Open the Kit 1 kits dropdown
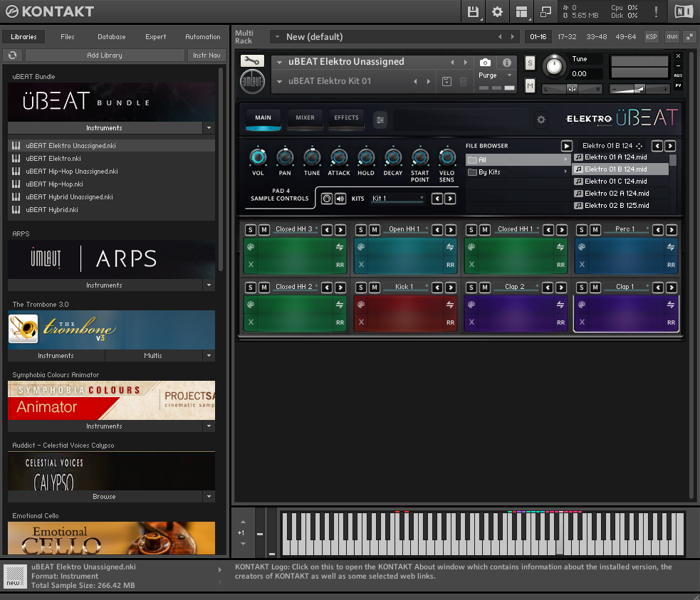This screenshot has width=700, height=600. pos(397,199)
